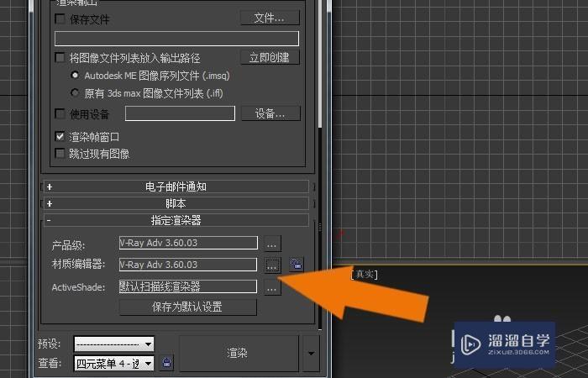Click the device name input field
Viewport: 588px width, 378px height.
click(x=180, y=113)
